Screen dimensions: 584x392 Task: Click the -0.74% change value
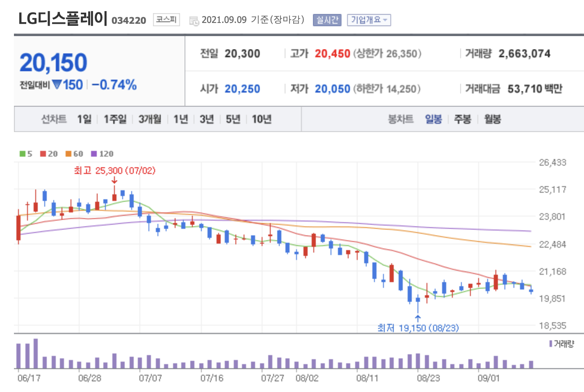click(x=114, y=85)
